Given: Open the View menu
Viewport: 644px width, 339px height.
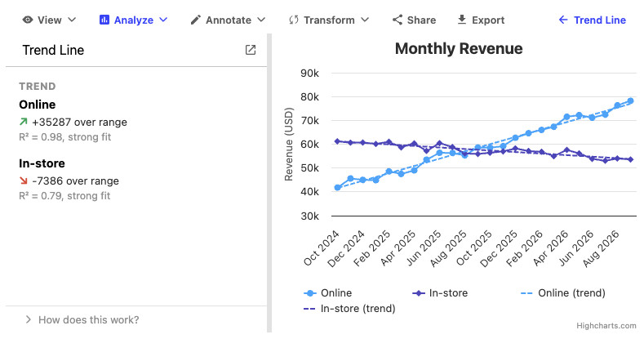Looking at the screenshot, I should pos(49,20).
